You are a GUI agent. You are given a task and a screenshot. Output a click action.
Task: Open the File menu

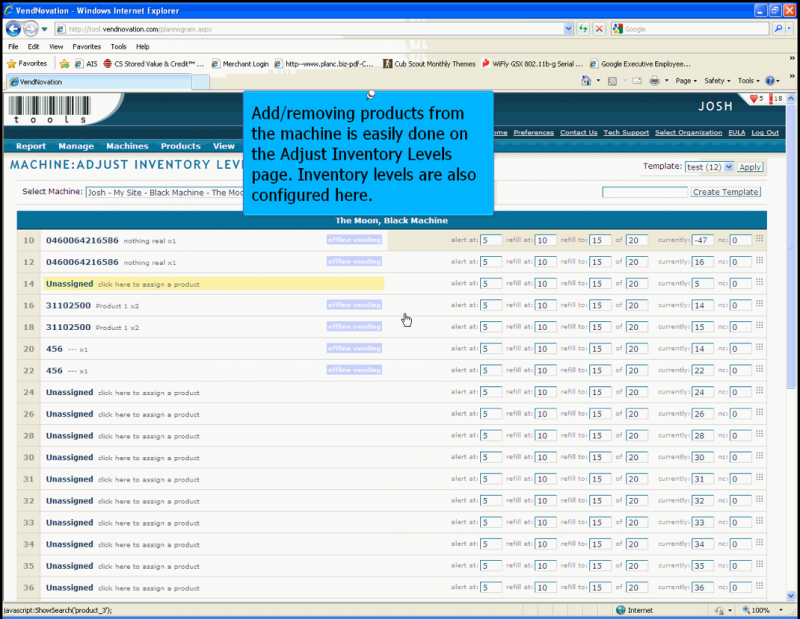click(13, 46)
